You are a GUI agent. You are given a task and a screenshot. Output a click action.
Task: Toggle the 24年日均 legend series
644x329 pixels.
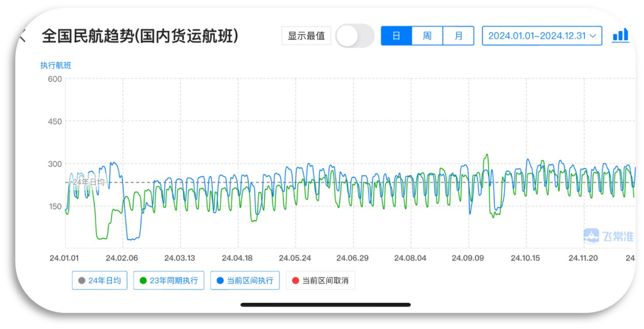pyautogui.click(x=100, y=280)
